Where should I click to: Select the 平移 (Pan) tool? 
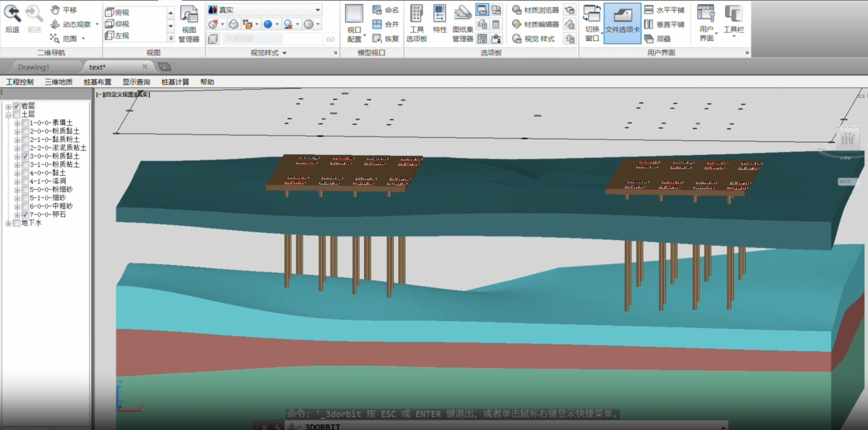click(64, 10)
